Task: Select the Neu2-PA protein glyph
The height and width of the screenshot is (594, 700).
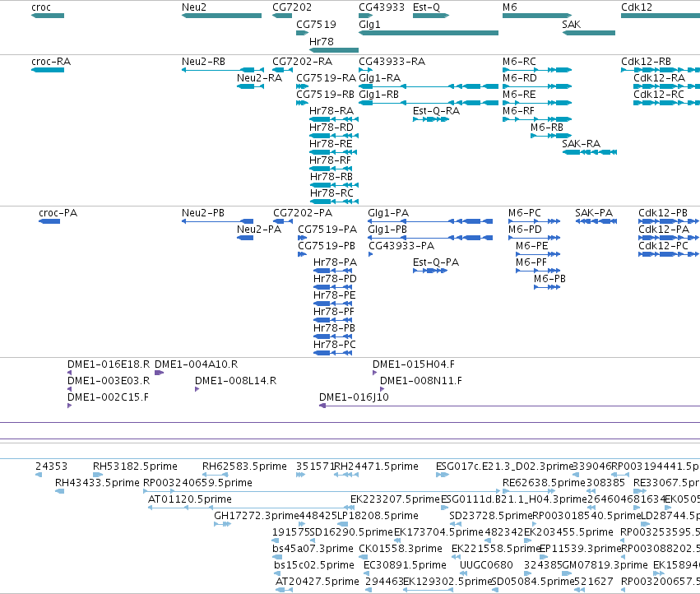Action: point(244,238)
